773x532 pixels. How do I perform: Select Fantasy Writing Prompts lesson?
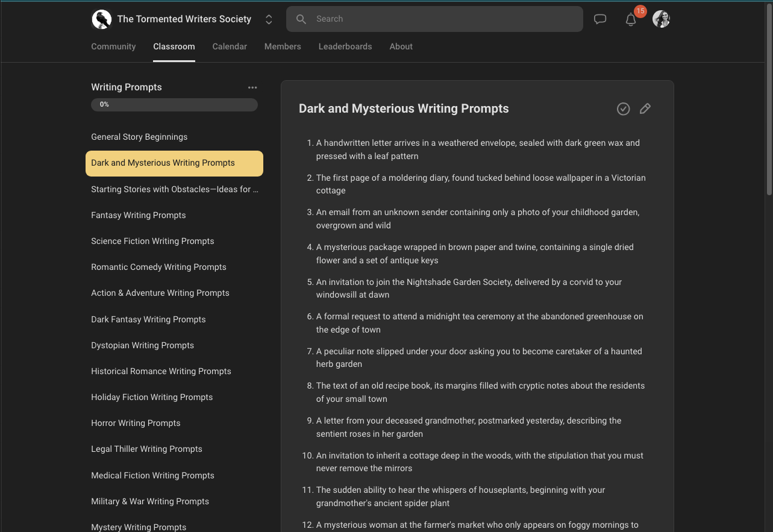click(x=139, y=215)
